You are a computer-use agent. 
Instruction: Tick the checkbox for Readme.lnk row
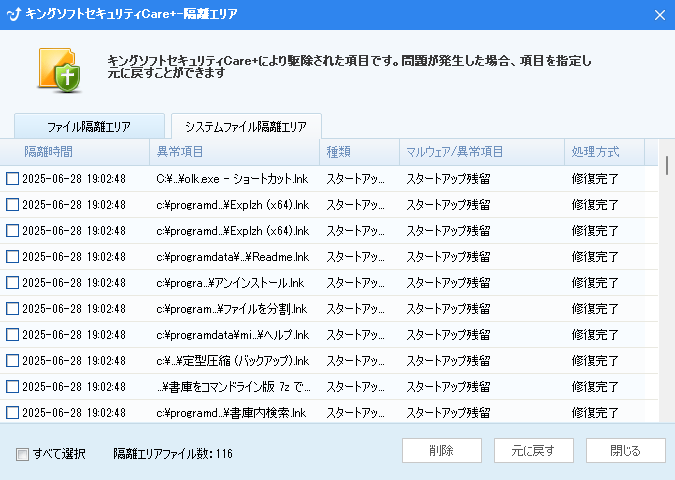[12, 257]
